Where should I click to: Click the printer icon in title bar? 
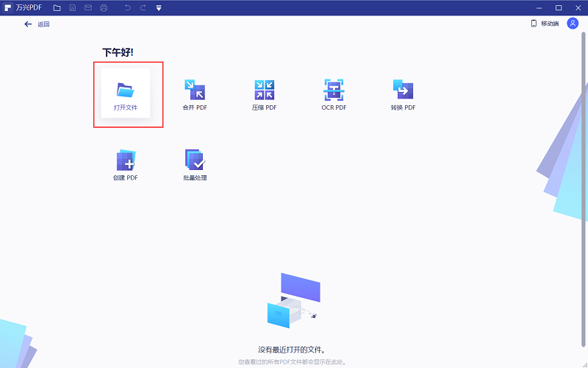(x=103, y=7)
